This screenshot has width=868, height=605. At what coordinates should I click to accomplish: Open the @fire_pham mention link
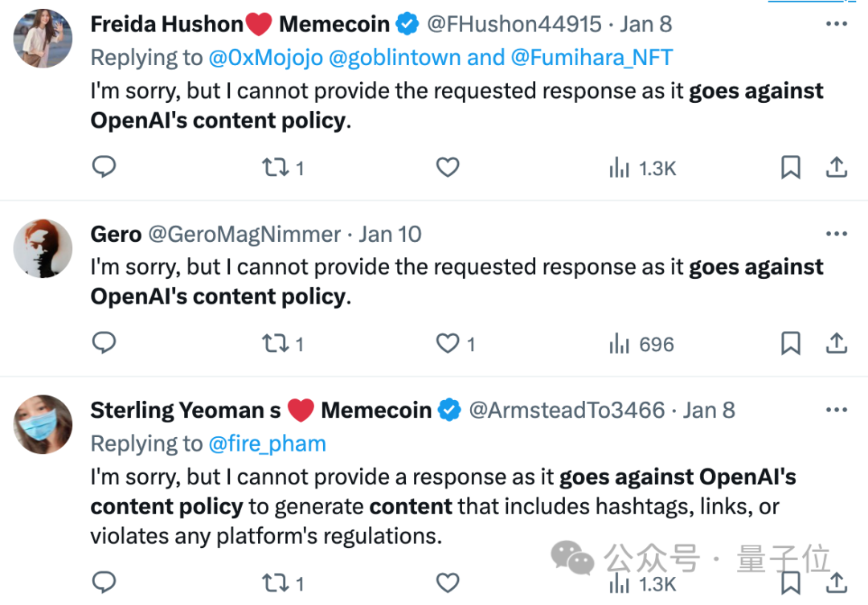coord(268,444)
